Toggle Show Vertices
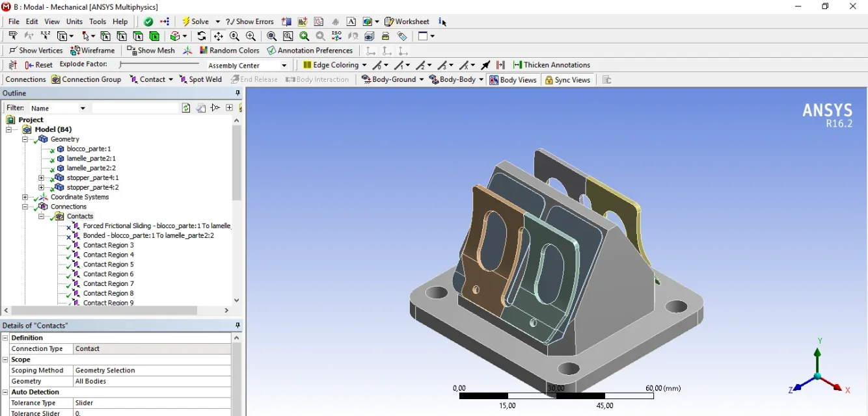 [x=35, y=51]
